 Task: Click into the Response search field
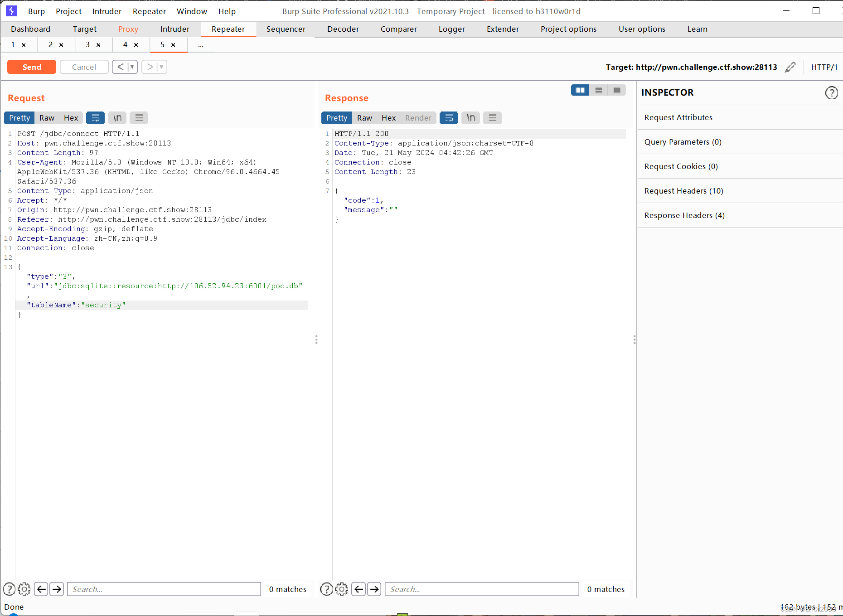(481, 589)
